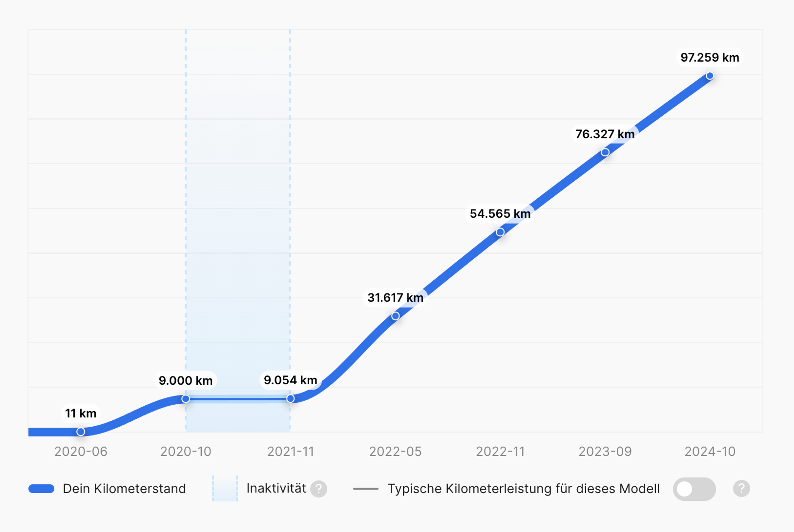The height and width of the screenshot is (532, 794).
Task: Click the 2023-09 axis date
Action: [605, 452]
